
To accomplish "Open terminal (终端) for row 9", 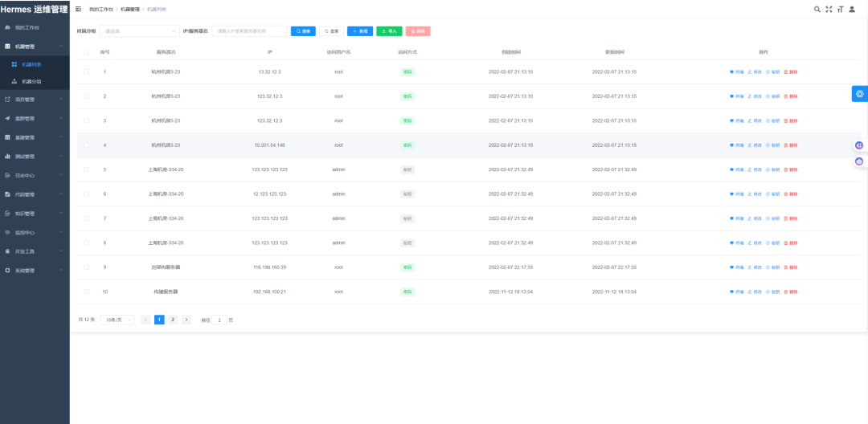I will click(x=737, y=267).
